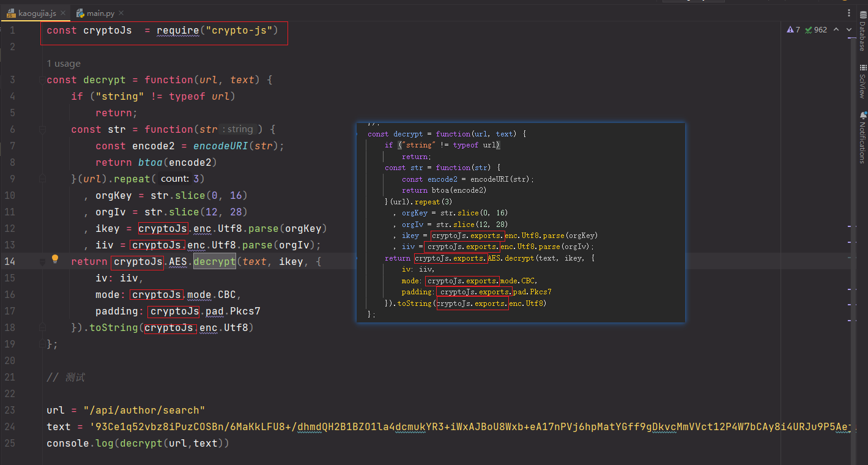Screen dimensions: 868x465
Task: Close the kaogujia.js tab
Action: coord(62,13)
